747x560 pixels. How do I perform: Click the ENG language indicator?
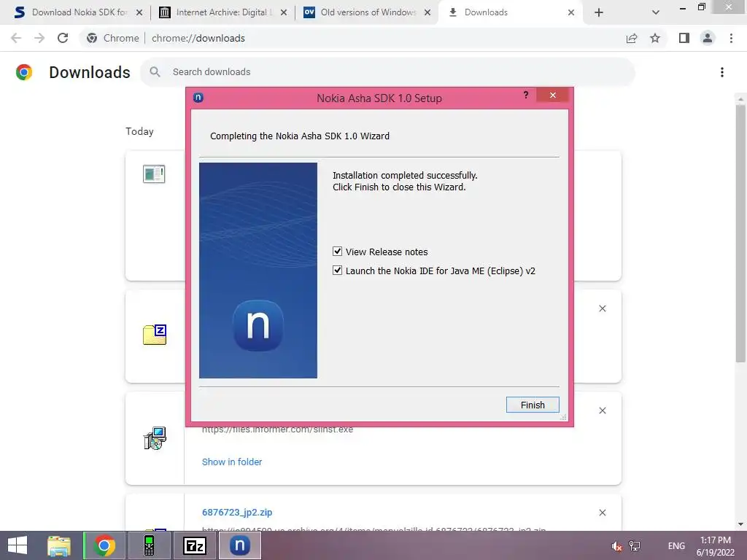676,545
